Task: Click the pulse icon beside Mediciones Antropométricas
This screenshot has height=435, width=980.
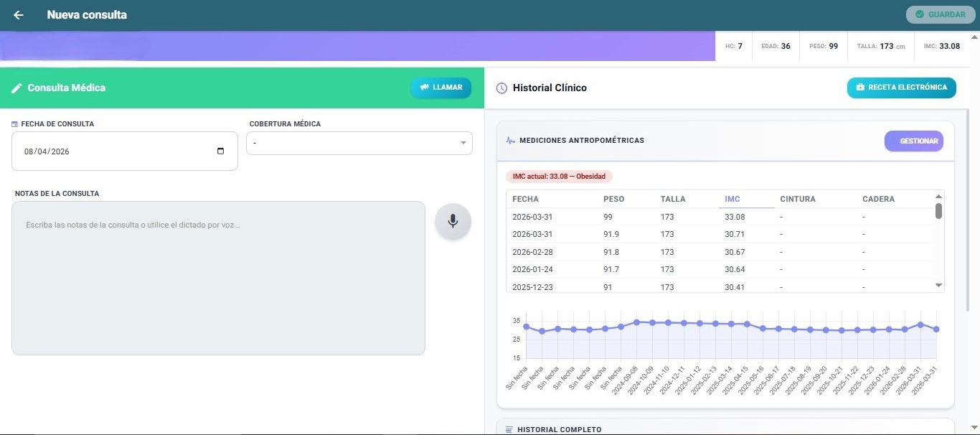Action: click(510, 141)
